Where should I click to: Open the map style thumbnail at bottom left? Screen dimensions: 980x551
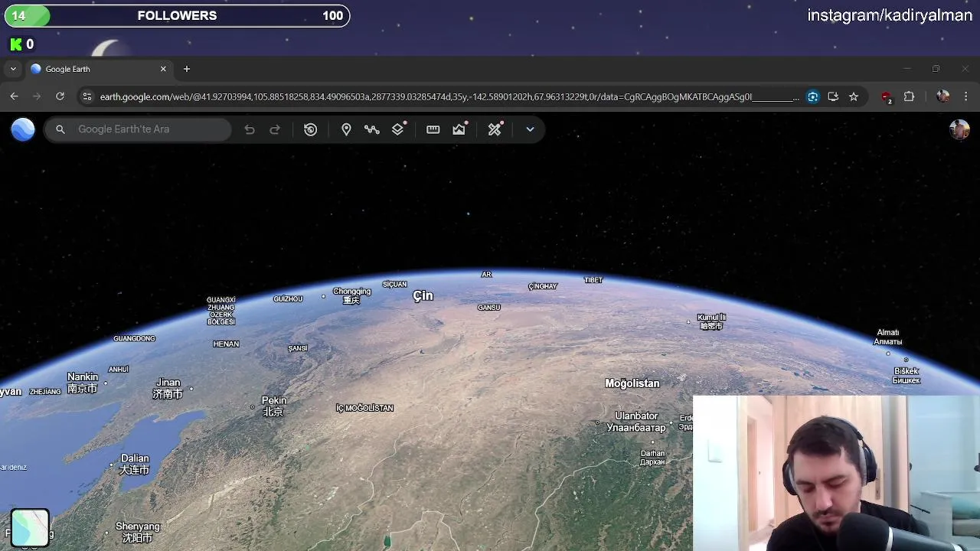[30, 528]
